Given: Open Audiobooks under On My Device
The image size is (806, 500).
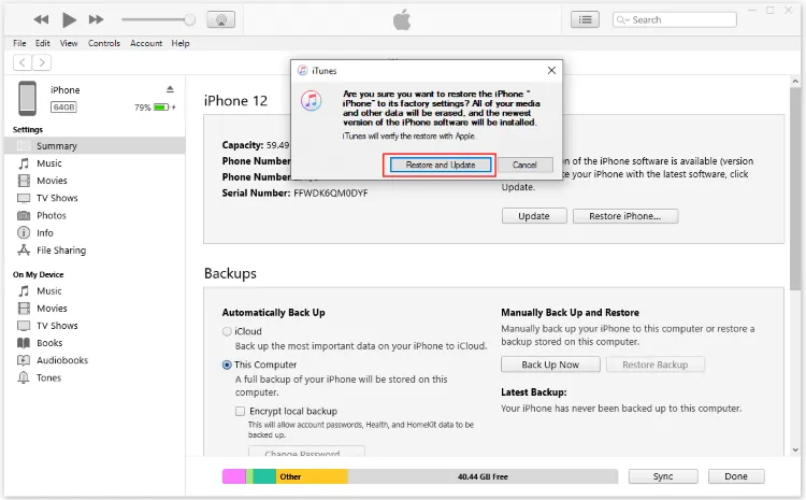Looking at the screenshot, I should pos(62,361).
